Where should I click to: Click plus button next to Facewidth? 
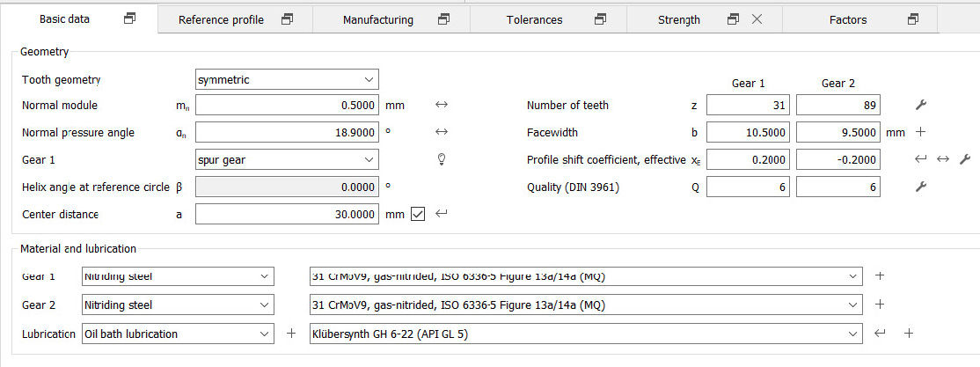(x=920, y=132)
